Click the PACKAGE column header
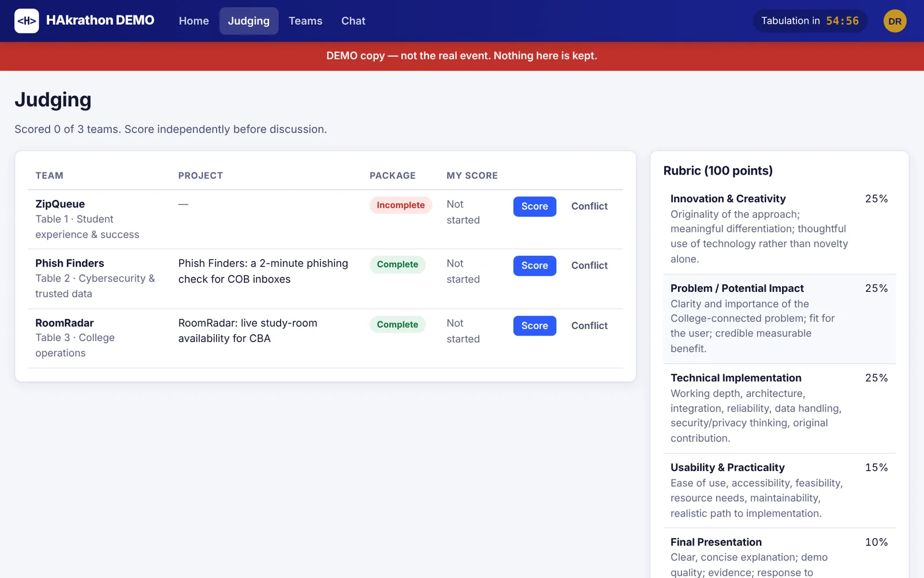 pyautogui.click(x=393, y=176)
